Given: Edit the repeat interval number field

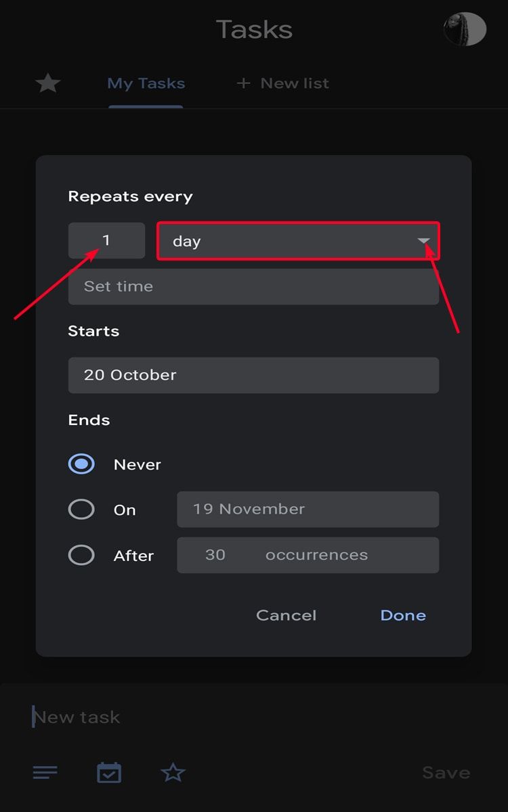Looking at the screenshot, I should pyautogui.click(x=106, y=240).
